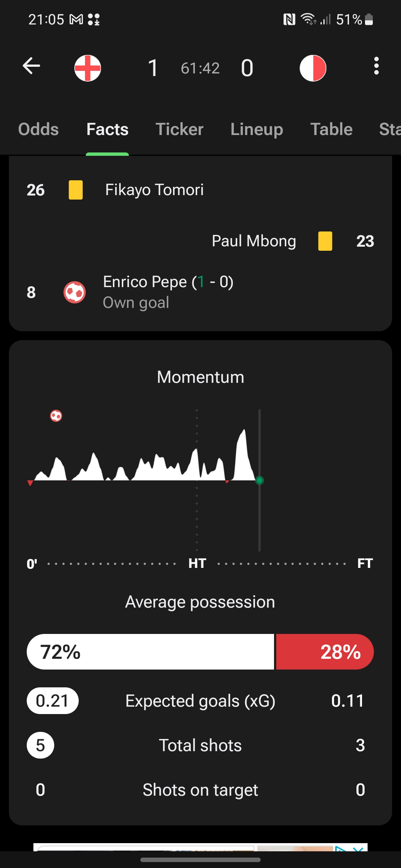Open the Lineup tab
Viewport: 401px width, 868px height.
(257, 129)
